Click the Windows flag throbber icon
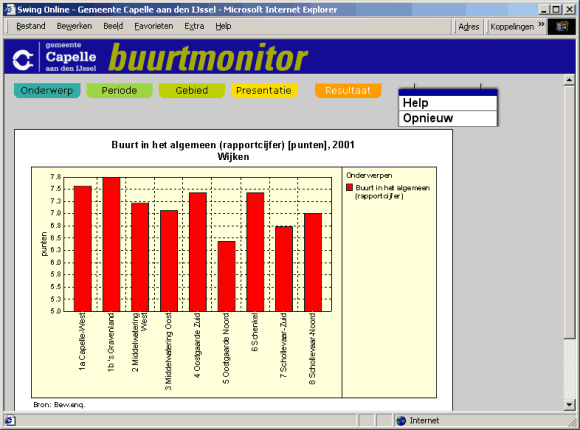The image size is (580, 430). pos(562,27)
